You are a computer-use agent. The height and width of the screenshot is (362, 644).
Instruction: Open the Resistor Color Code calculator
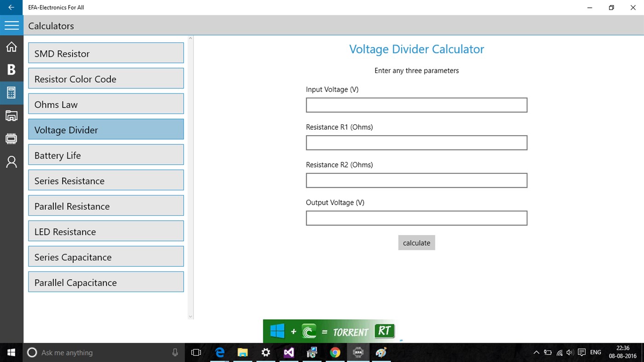point(106,79)
